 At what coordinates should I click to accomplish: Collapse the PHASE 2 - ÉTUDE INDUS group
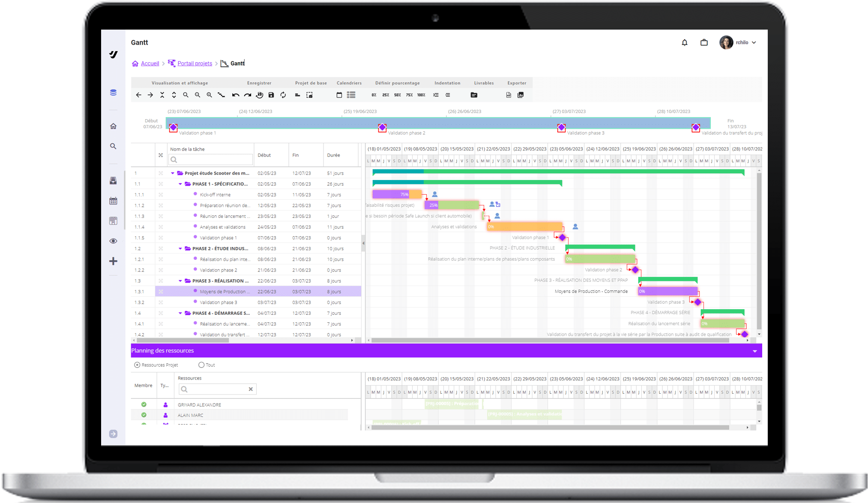180,249
